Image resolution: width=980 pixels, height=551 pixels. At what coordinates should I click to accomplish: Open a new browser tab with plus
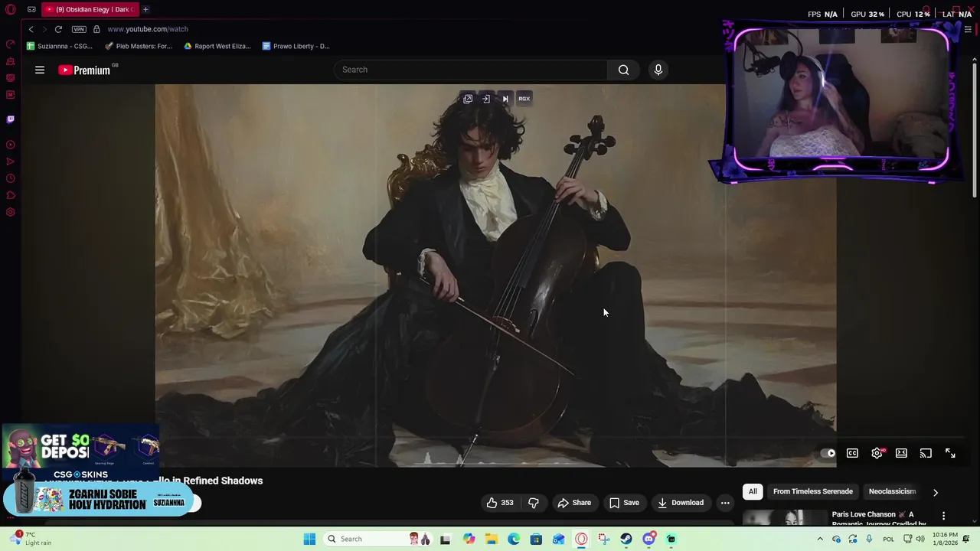coord(145,10)
